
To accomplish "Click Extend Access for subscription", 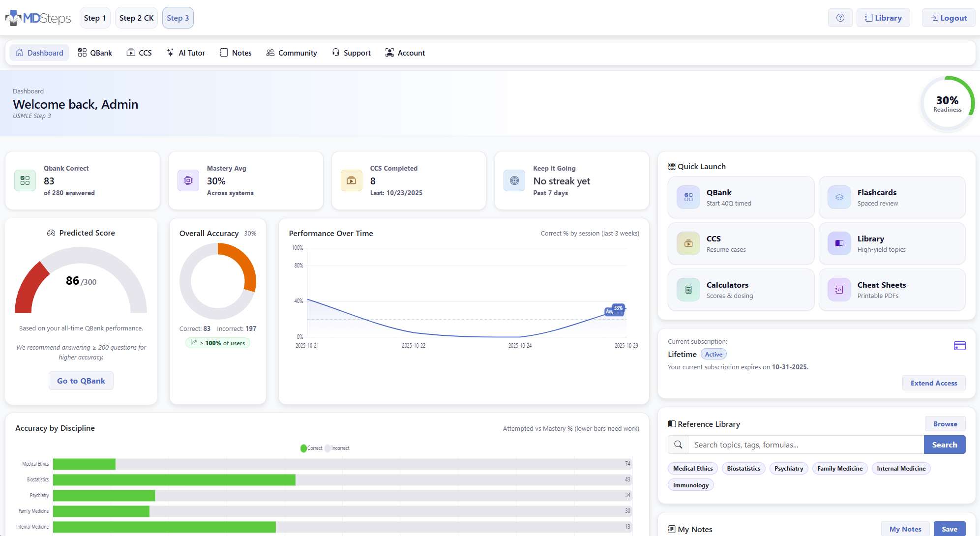I will point(933,383).
